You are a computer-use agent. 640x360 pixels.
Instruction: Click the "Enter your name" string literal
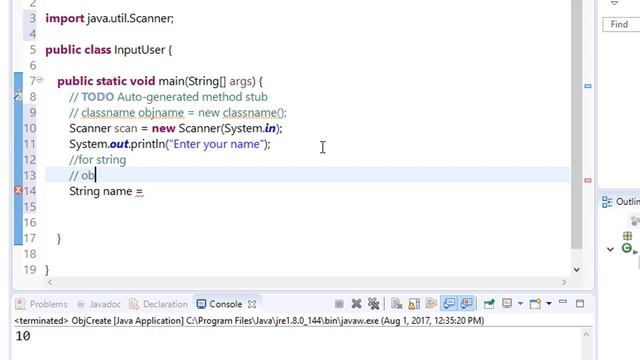217,144
